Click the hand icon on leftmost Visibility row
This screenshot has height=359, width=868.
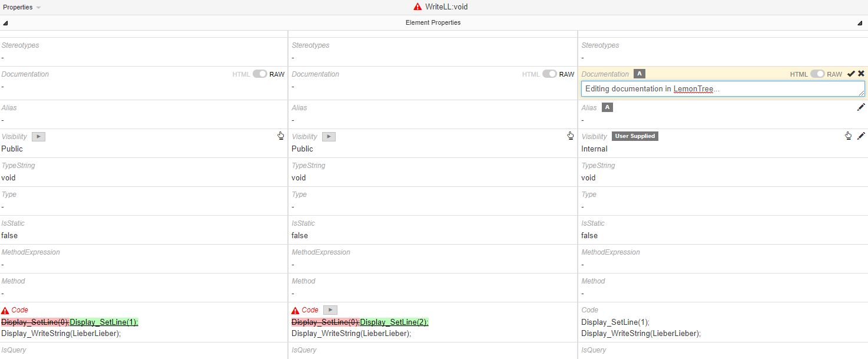click(x=281, y=136)
